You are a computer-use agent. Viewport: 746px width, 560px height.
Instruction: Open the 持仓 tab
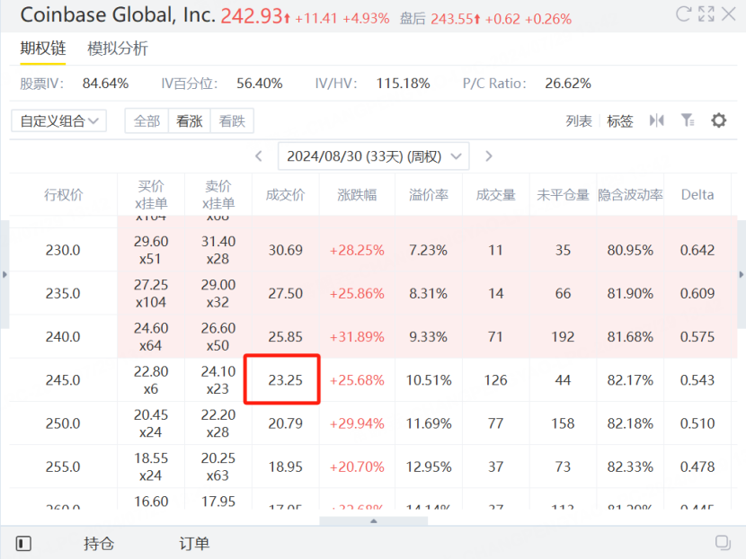coord(99,543)
